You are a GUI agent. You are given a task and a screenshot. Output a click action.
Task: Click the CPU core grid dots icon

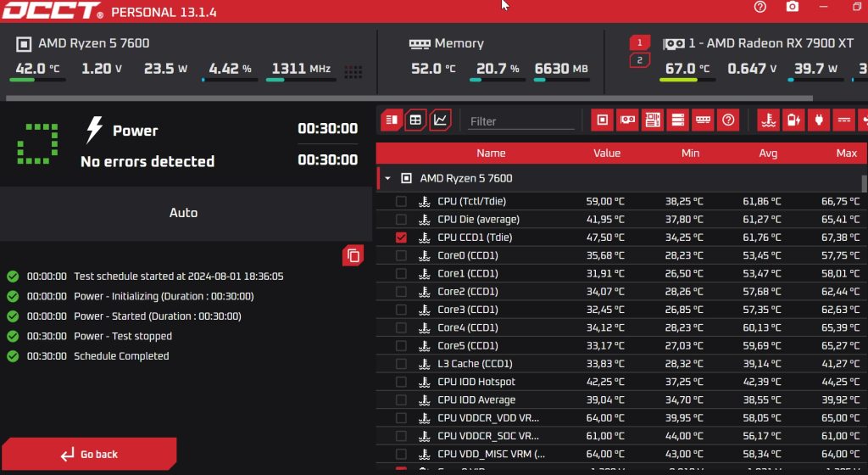(353, 71)
